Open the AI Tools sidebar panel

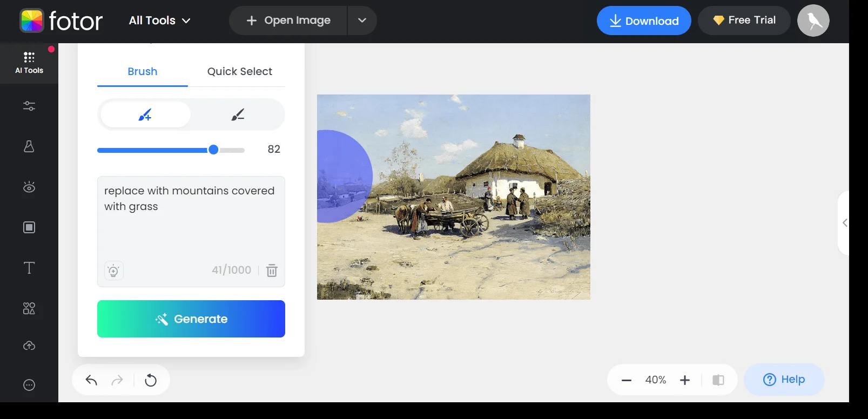[x=29, y=63]
